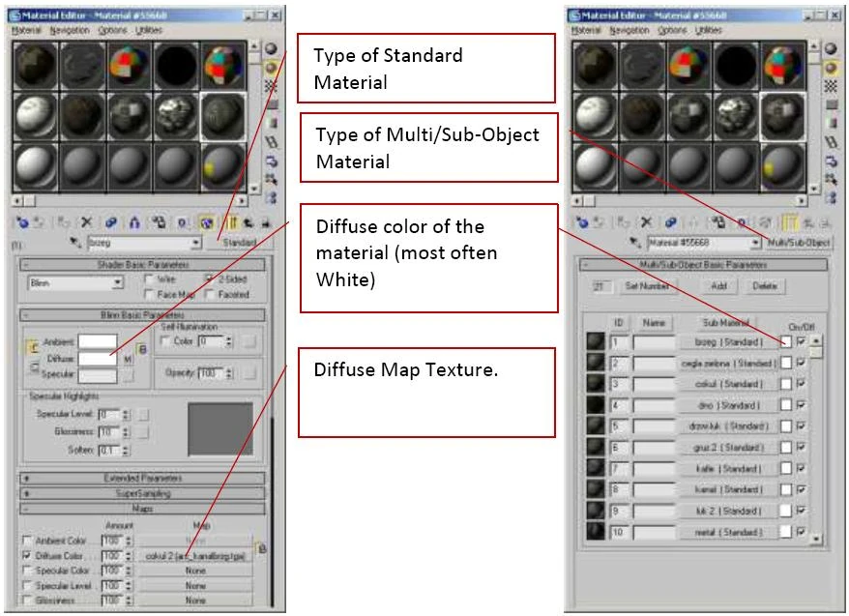Open Utilities menu in Standard material window
Image resolution: width=849 pixels, height=616 pixels.
click(x=148, y=30)
